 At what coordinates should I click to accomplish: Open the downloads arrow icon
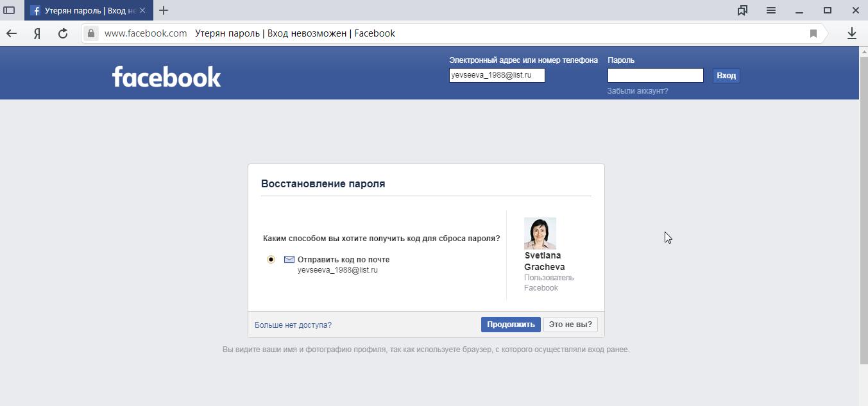tap(852, 33)
